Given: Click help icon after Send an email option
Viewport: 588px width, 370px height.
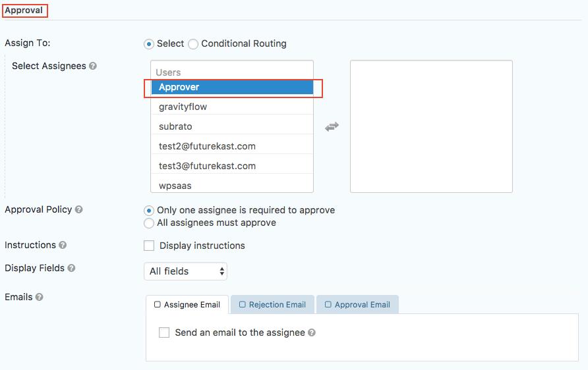Looking at the screenshot, I should point(312,333).
